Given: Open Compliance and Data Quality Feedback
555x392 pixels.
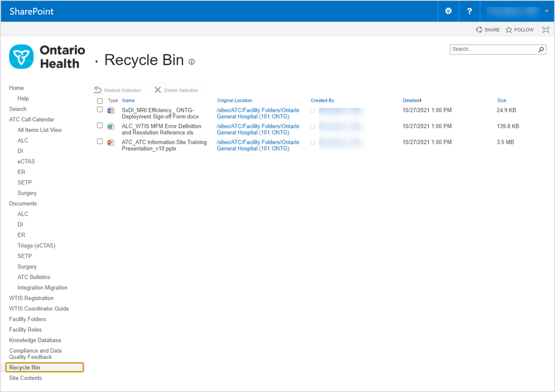Looking at the screenshot, I should pos(35,354).
